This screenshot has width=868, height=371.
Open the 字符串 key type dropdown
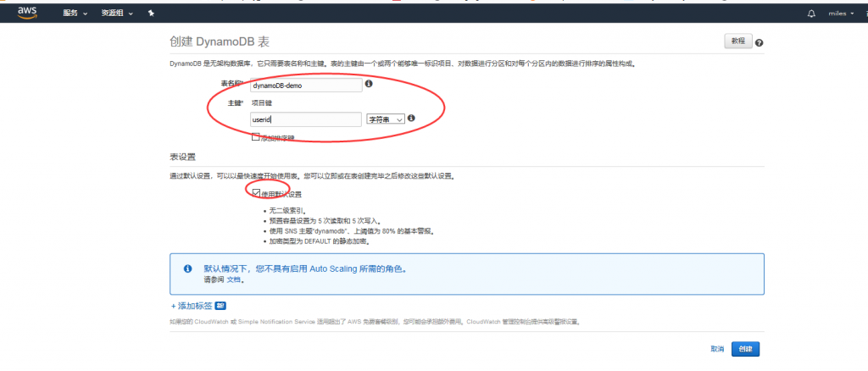pyautogui.click(x=386, y=119)
